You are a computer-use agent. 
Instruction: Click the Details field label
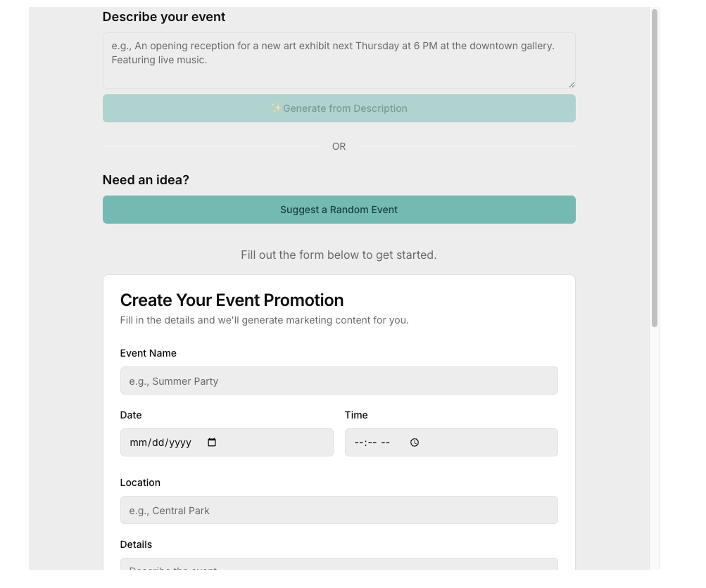[136, 544]
